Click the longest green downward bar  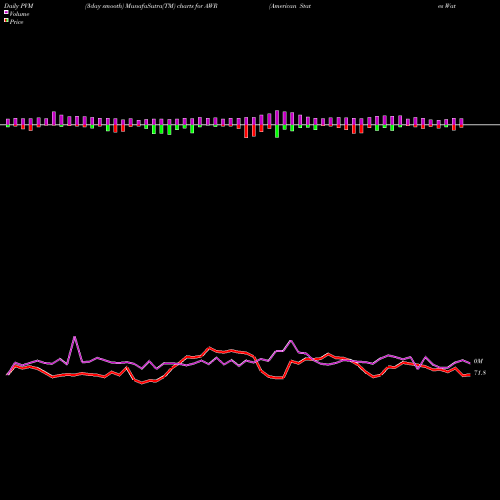pos(277,131)
